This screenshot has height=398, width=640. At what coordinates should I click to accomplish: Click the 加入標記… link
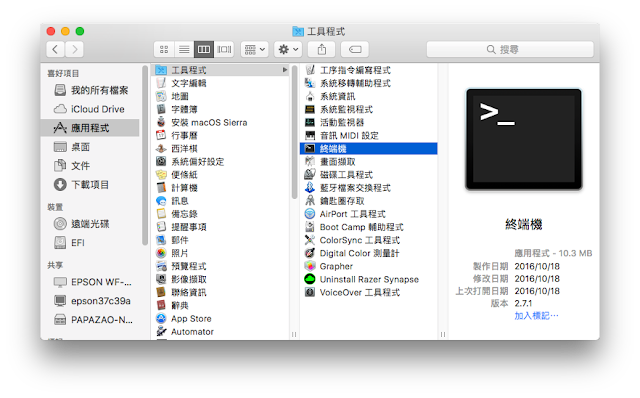point(536,316)
